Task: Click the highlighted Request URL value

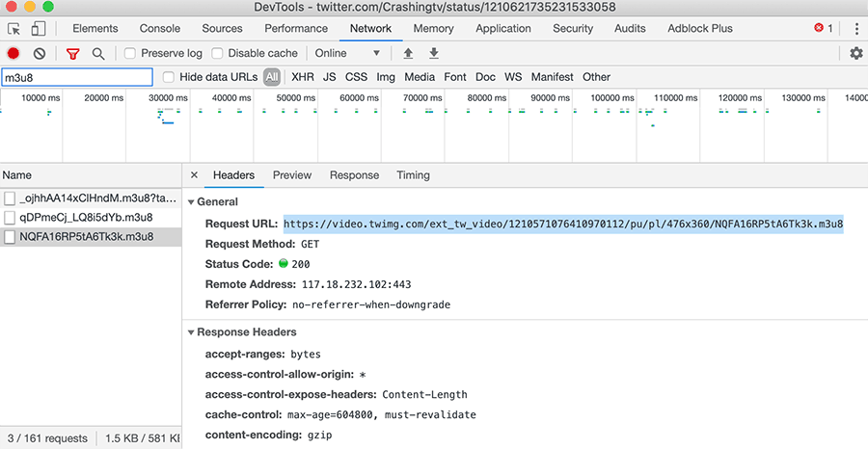Action: tap(563, 224)
